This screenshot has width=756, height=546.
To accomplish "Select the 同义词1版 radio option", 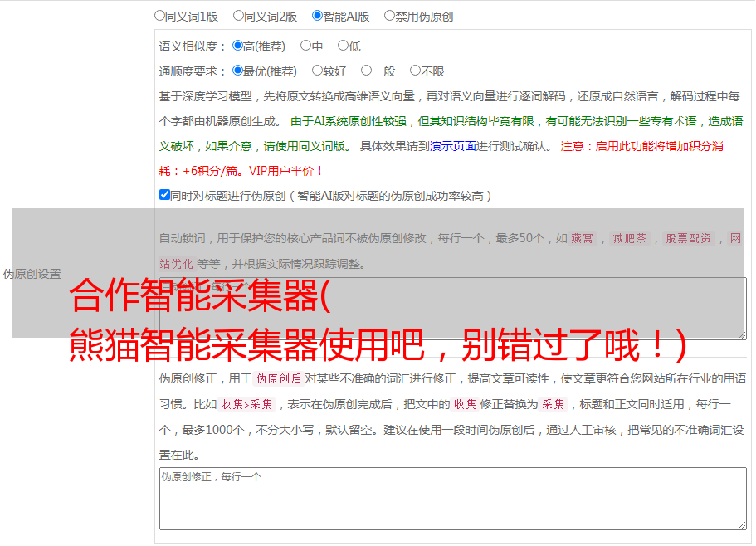I will pos(160,16).
